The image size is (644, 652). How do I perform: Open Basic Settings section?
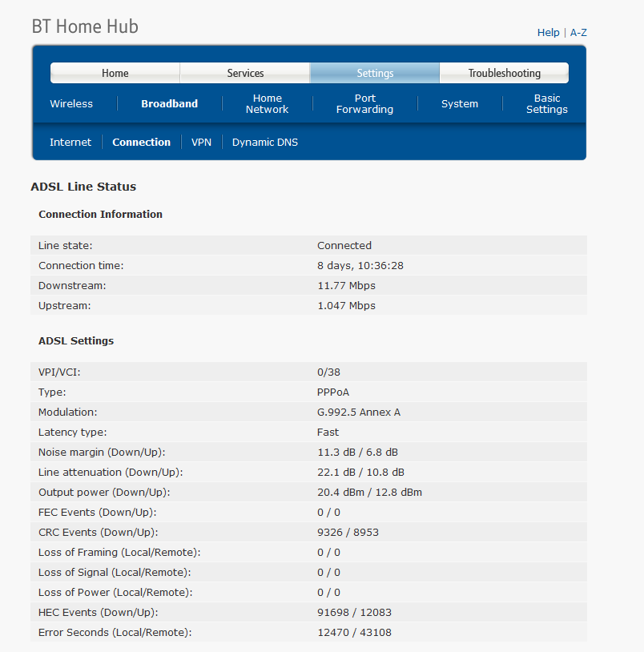point(547,103)
